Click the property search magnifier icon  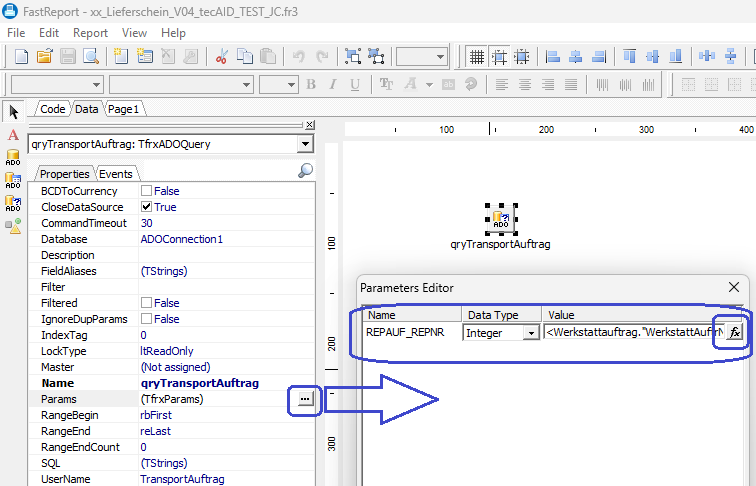pos(305,171)
